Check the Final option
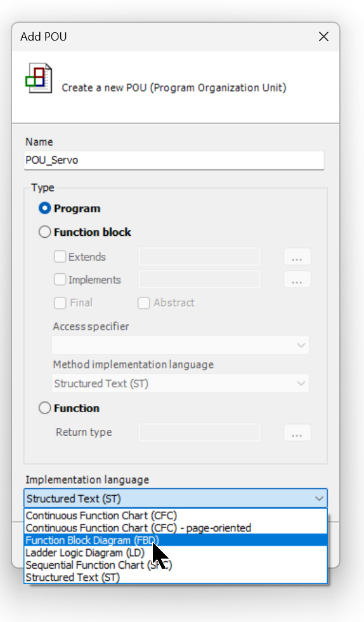 coord(60,302)
